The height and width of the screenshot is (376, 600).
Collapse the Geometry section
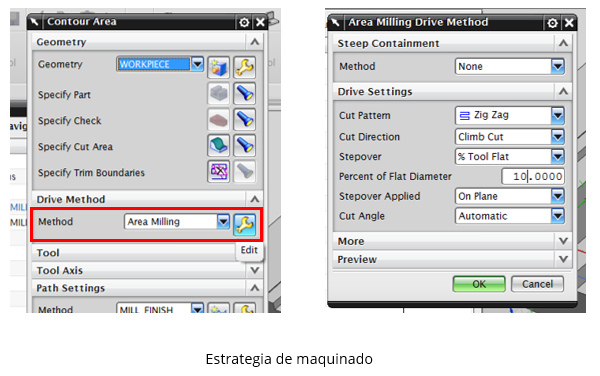[254, 42]
